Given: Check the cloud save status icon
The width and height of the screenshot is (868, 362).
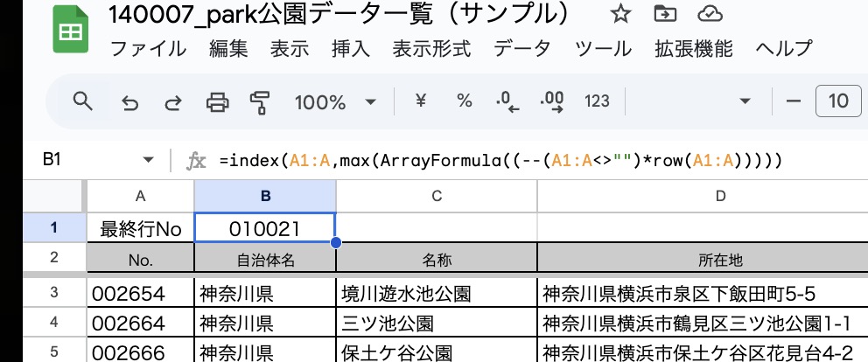Looking at the screenshot, I should 711,15.
